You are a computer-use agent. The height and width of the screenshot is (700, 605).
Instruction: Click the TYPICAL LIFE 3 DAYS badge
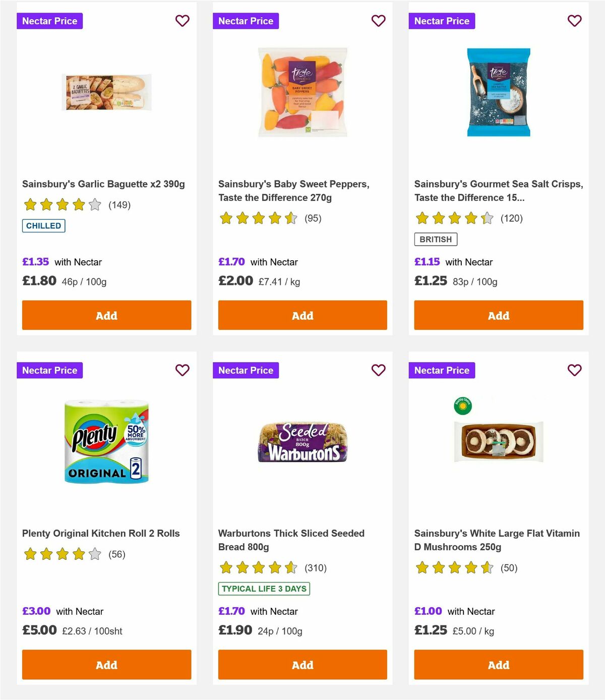point(264,589)
